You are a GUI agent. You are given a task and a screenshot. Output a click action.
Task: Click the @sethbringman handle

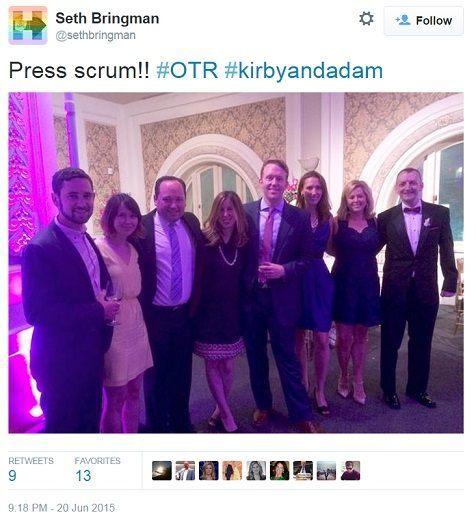[x=95, y=35]
